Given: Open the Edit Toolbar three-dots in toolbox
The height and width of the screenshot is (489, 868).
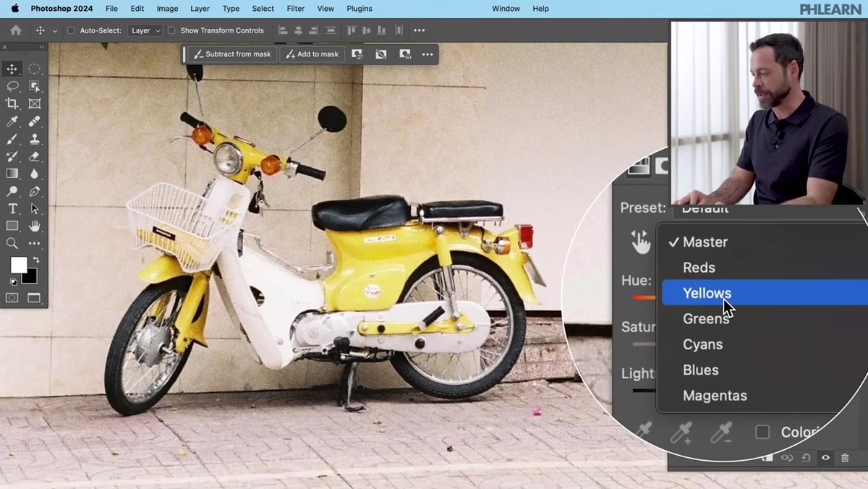Looking at the screenshot, I should pos(34,244).
